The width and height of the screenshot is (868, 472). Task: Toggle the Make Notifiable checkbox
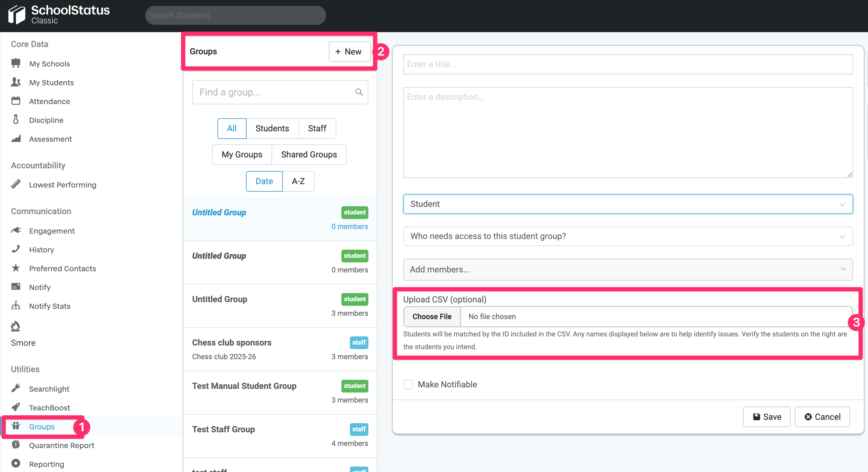(408, 384)
